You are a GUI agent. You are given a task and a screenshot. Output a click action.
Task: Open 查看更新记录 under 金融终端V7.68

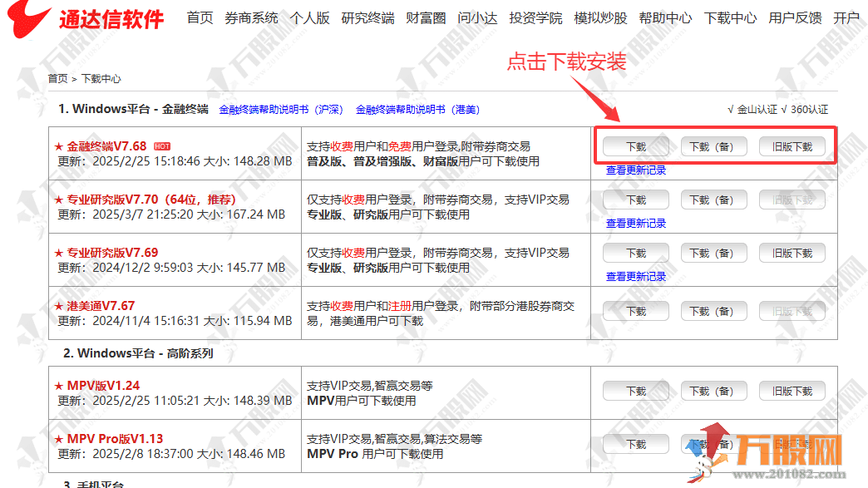[636, 170]
